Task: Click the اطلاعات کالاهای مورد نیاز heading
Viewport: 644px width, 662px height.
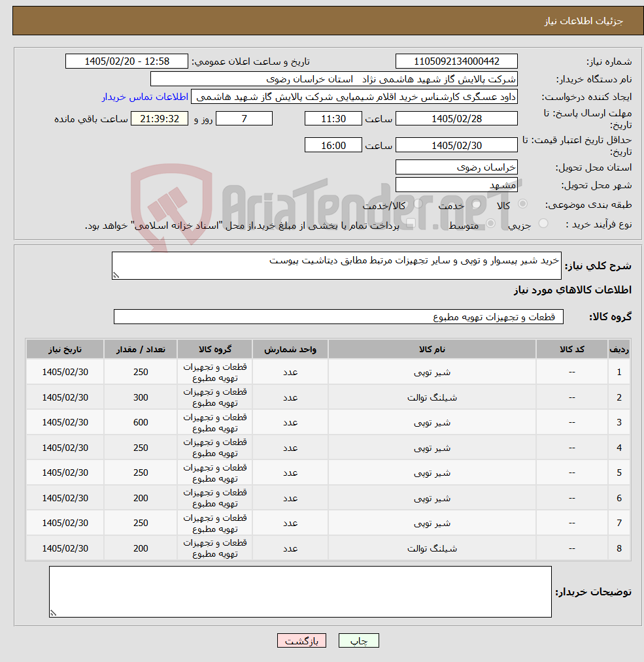Action: [572, 290]
